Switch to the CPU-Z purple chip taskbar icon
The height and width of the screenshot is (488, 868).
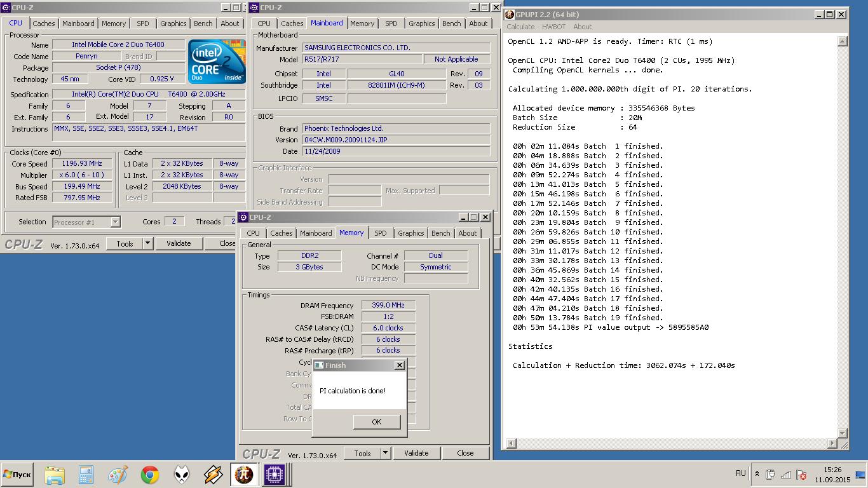point(275,475)
